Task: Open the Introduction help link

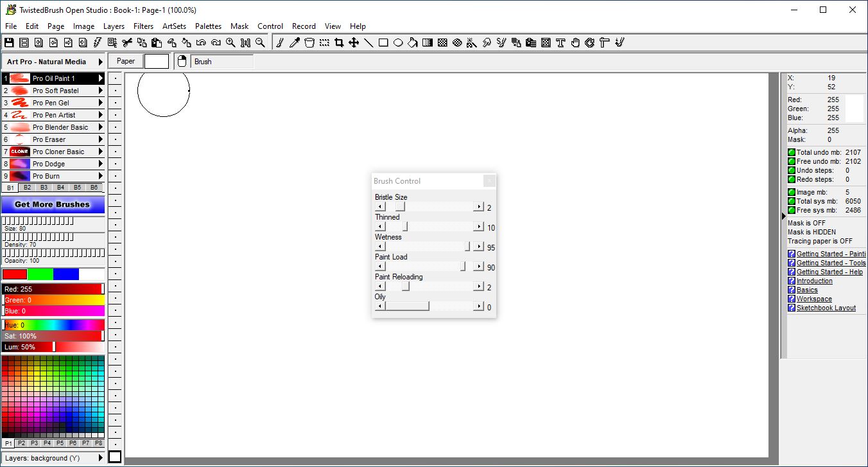Action: tap(814, 281)
